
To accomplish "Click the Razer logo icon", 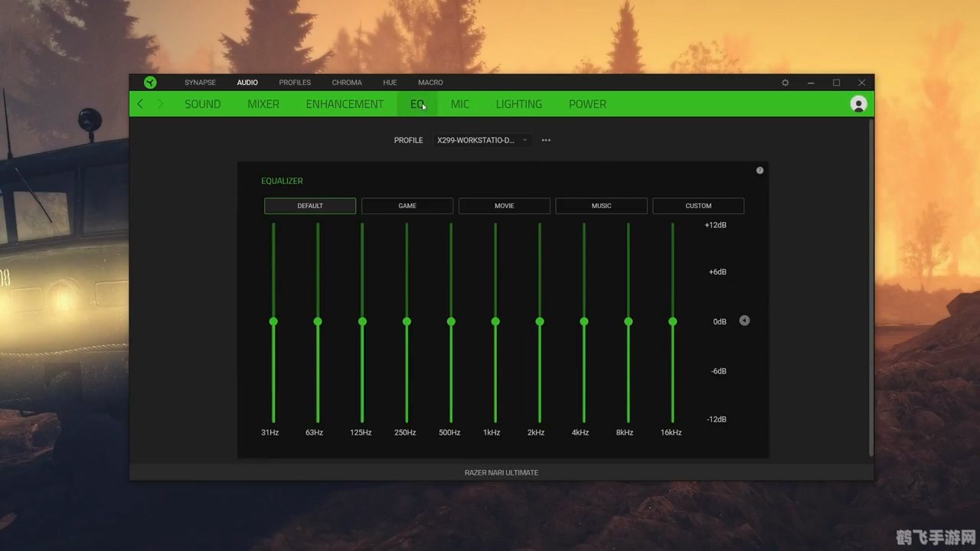I will pos(150,83).
